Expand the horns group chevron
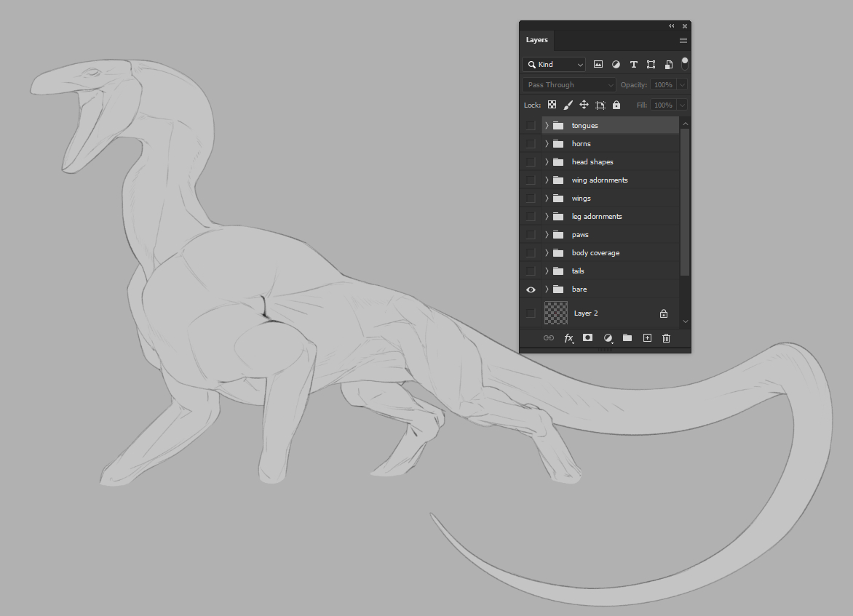The width and height of the screenshot is (853, 616). pos(547,144)
